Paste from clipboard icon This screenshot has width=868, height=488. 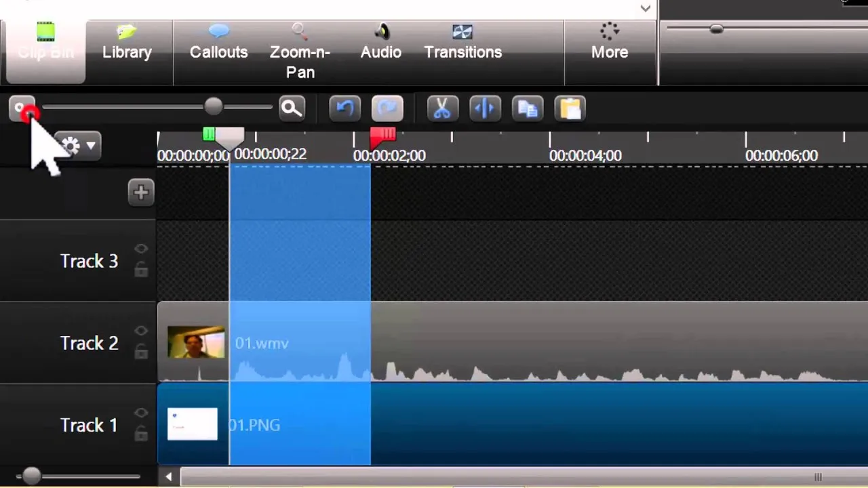(570, 108)
